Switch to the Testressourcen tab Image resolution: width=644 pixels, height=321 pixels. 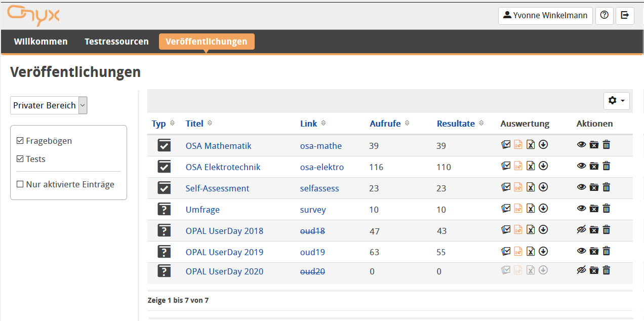116,42
